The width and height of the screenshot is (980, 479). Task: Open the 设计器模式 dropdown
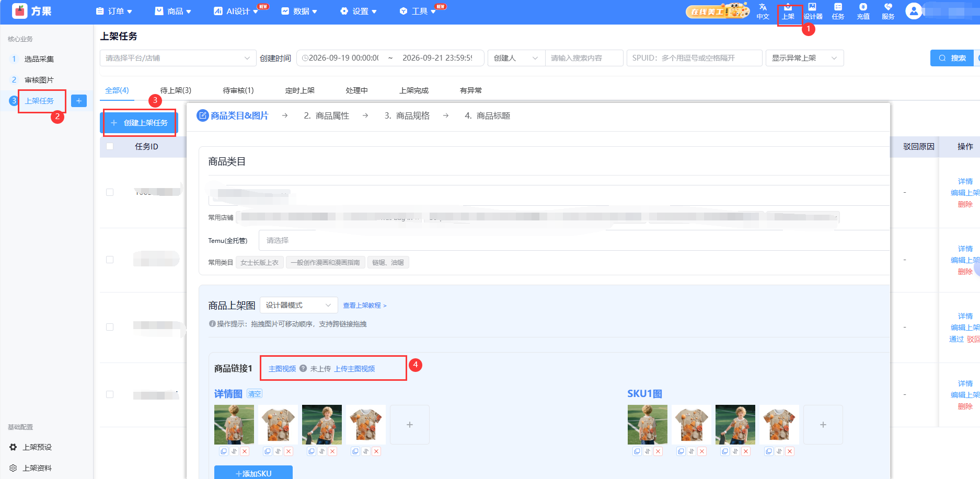pos(298,305)
